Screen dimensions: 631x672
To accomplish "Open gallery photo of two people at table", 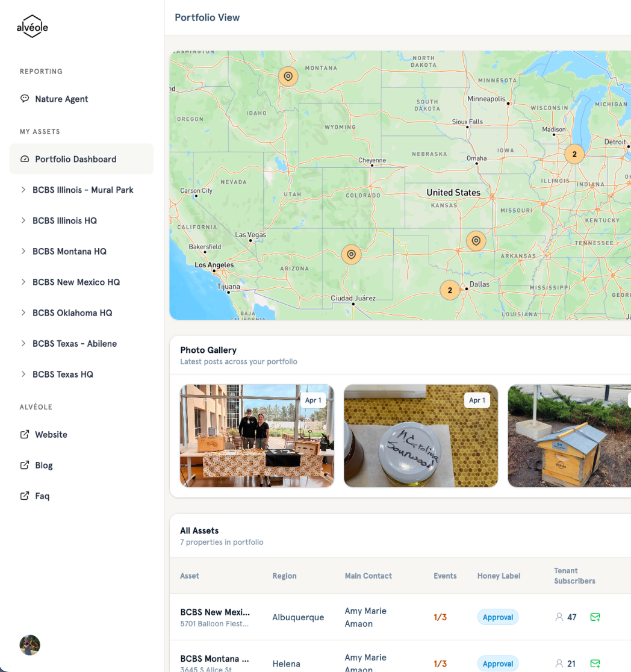I will pos(256,435).
